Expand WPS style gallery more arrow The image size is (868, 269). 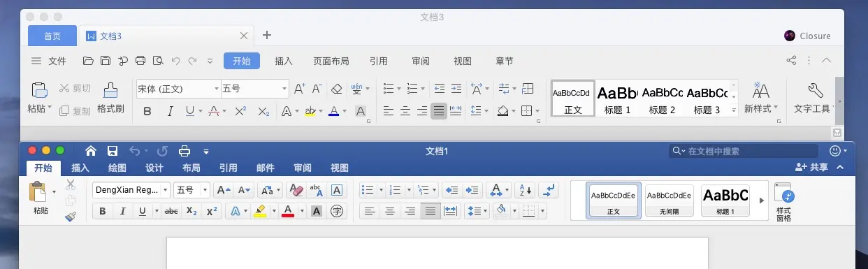tap(733, 110)
